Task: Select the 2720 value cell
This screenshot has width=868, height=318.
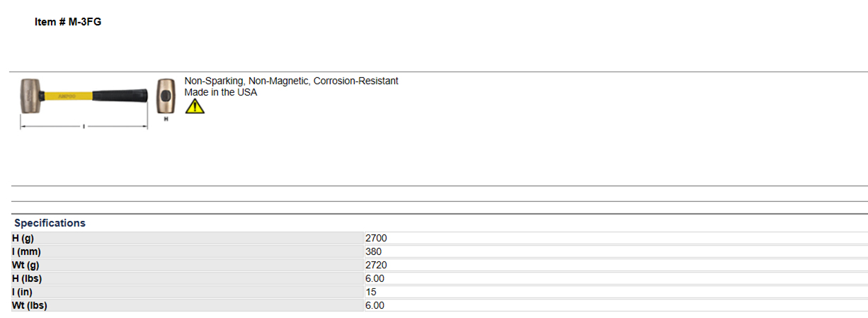Action: click(616, 266)
